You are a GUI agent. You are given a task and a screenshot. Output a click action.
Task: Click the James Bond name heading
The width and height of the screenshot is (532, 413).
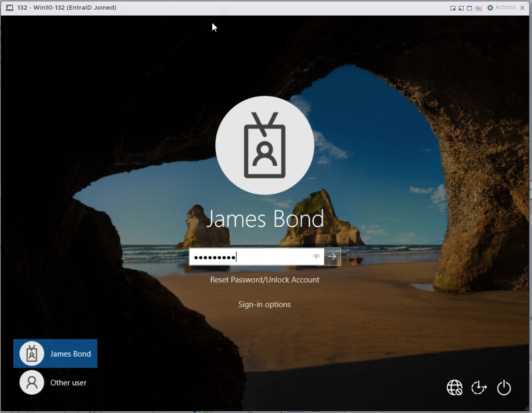pyautogui.click(x=265, y=219)
